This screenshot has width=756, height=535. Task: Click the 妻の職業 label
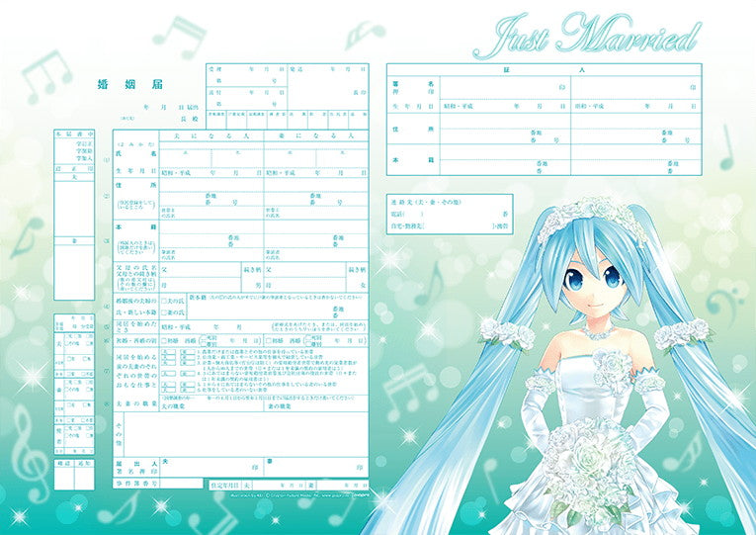(279, 406)
